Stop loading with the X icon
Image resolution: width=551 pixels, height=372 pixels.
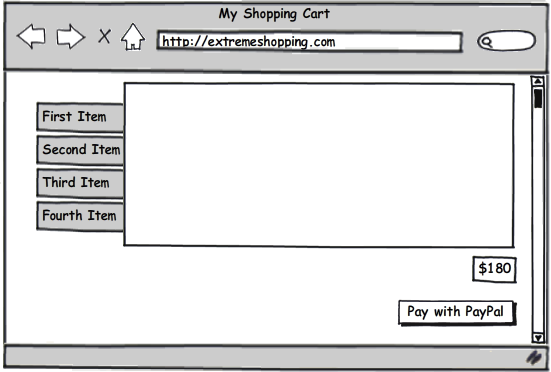click(104, 36)
